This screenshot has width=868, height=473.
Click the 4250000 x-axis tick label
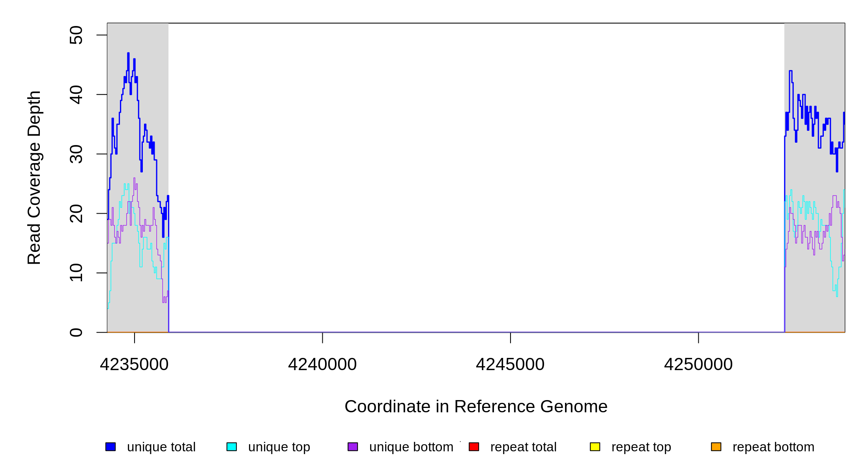coord(698,364)
